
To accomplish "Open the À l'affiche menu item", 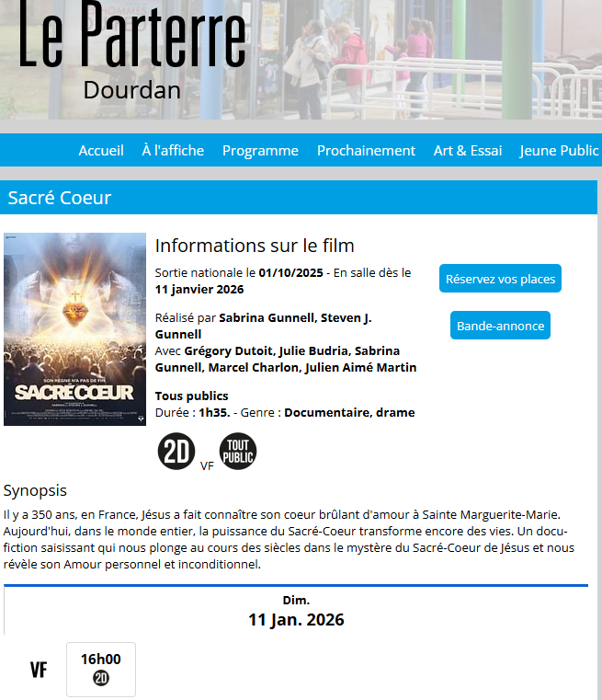I will (x=173, y=150).
